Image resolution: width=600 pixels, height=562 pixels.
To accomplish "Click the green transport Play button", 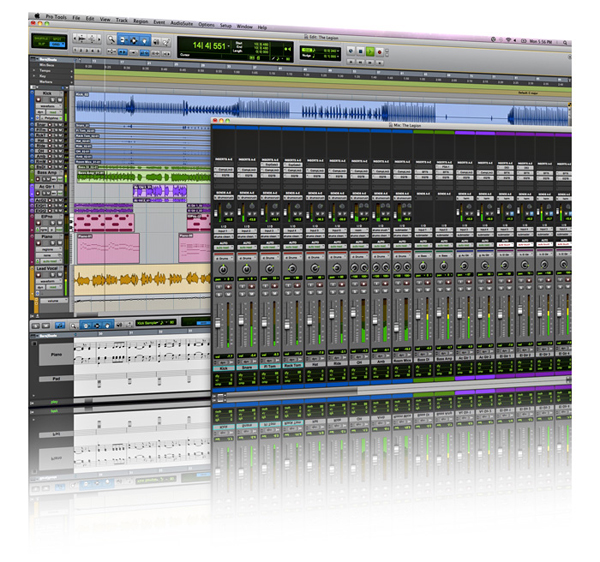I will coord(370,51).
